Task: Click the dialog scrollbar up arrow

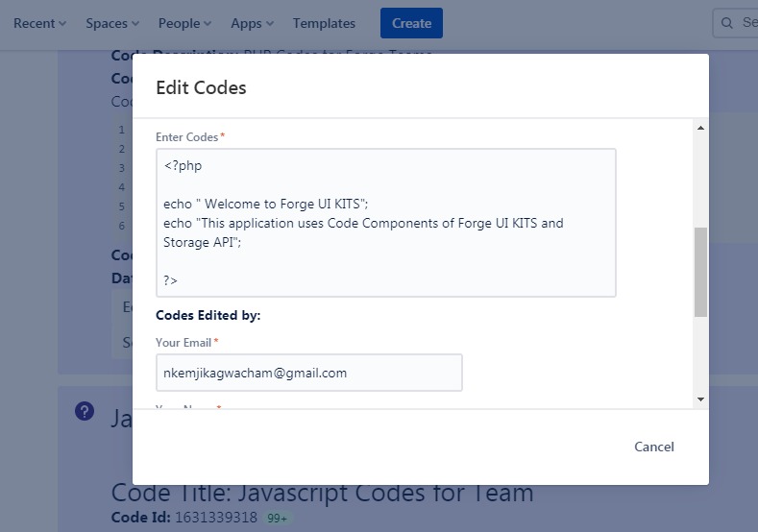Action: 700,128
